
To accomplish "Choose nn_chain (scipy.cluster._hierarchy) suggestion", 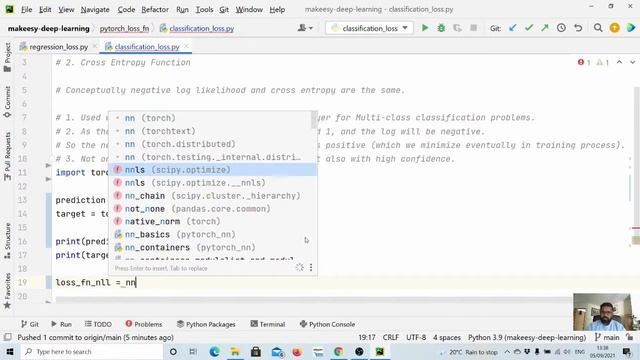I will tap(212, 196).
